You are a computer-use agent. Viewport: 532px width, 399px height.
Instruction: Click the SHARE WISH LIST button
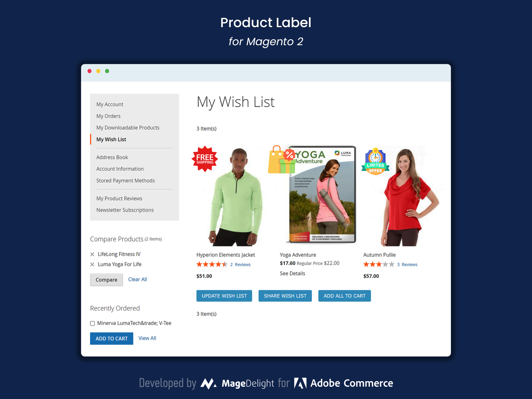[x=286, y=296]
